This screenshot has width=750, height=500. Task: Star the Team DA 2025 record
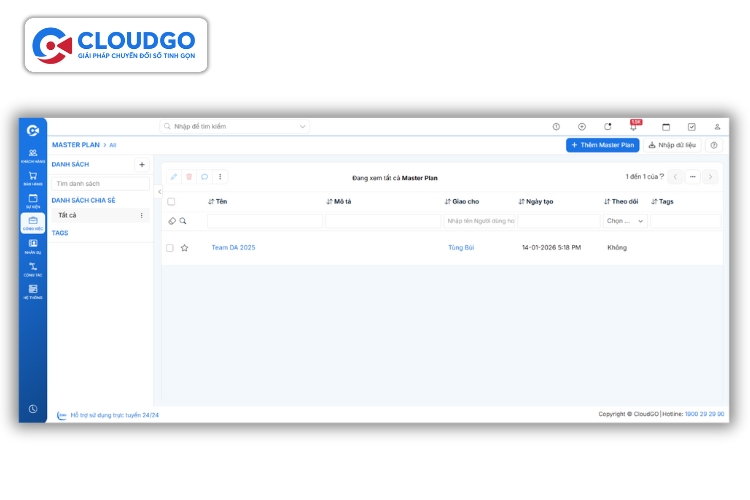click(185, 248)
